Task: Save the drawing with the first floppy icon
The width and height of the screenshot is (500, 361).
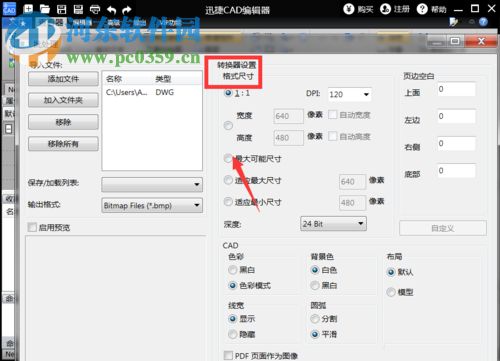Action: 62,9
